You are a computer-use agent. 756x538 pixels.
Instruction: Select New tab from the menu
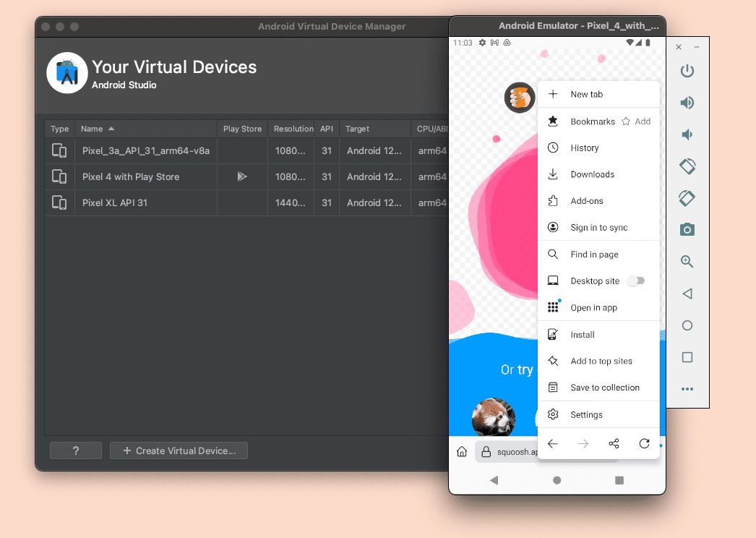point(586,94)
